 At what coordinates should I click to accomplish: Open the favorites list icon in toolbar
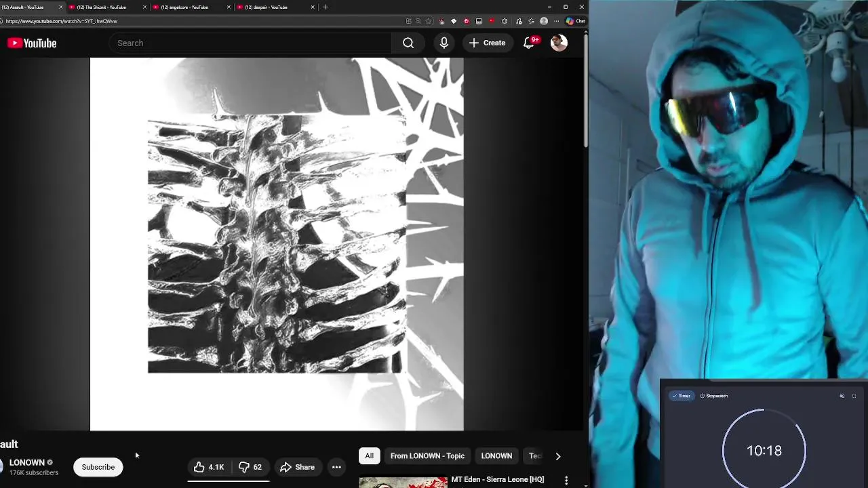(x=531, y=21)
